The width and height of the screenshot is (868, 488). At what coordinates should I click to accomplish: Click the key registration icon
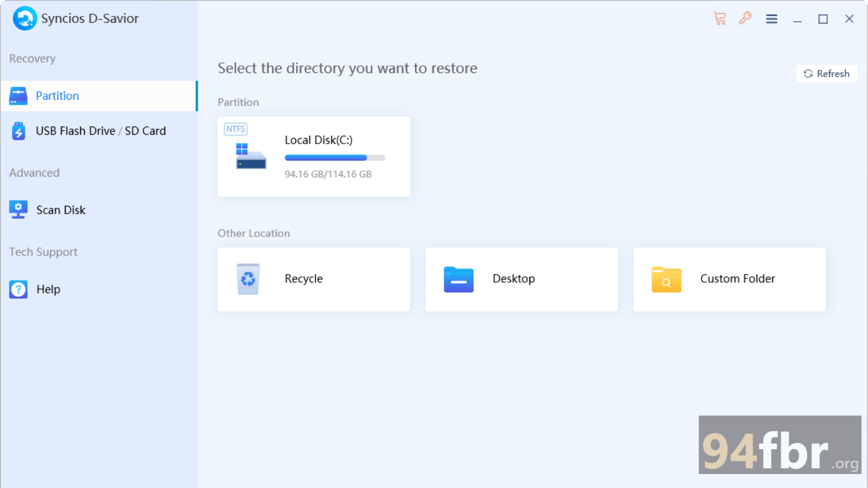(745, 18)
